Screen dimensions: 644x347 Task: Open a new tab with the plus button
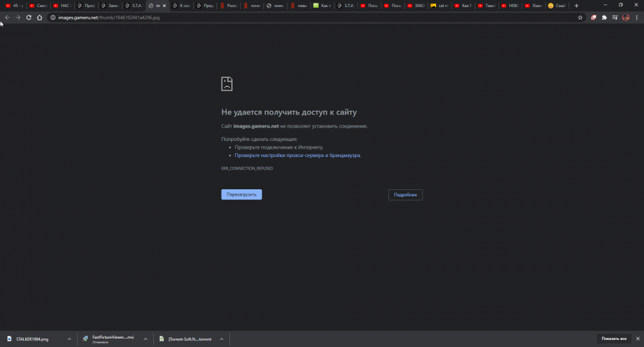point(576,6)
